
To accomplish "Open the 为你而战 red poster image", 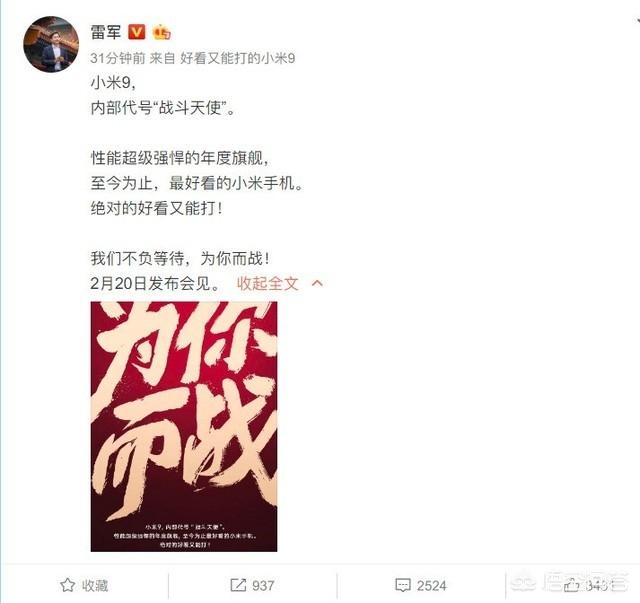I will point(184,427).
